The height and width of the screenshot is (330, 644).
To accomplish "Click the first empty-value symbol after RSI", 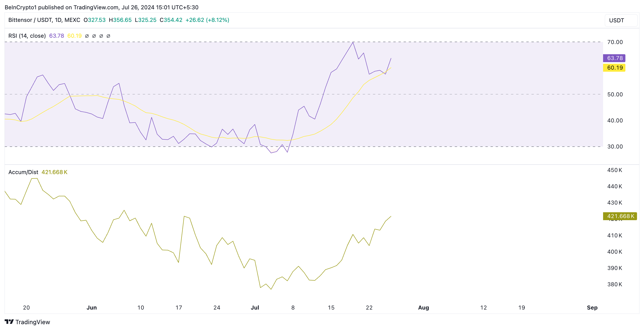I will click(x=87, y=36).
